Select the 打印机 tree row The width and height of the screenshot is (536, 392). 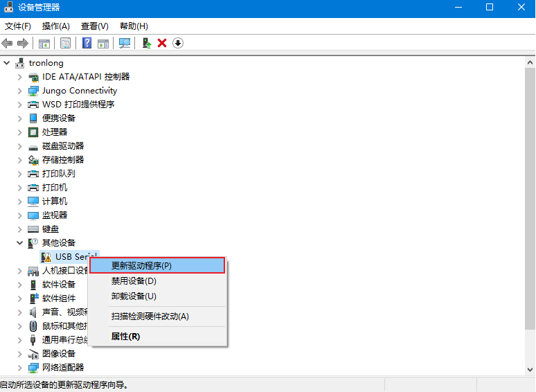pos(54,188)
